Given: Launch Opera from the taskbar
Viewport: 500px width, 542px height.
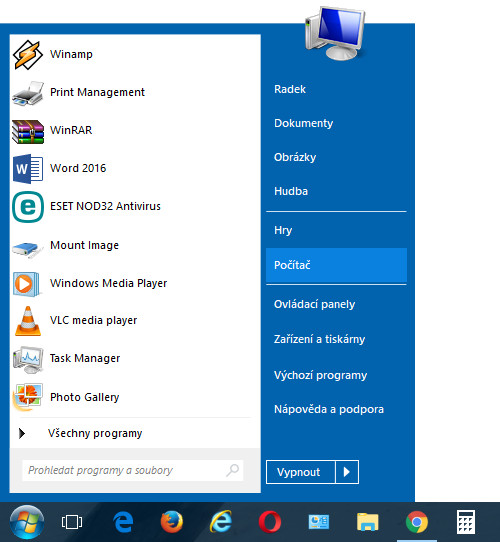Looking at the screenshot, I should pos(270,522).
